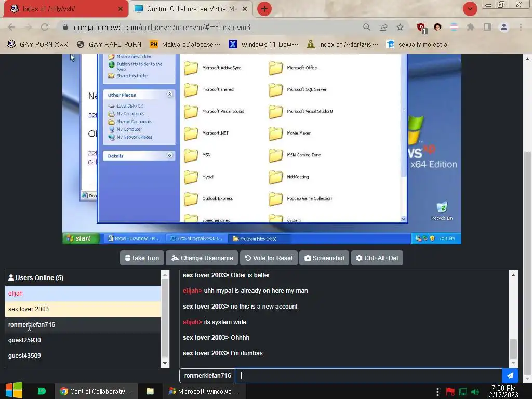
Task: Select user guest43509 in the list
Action: 83,355
